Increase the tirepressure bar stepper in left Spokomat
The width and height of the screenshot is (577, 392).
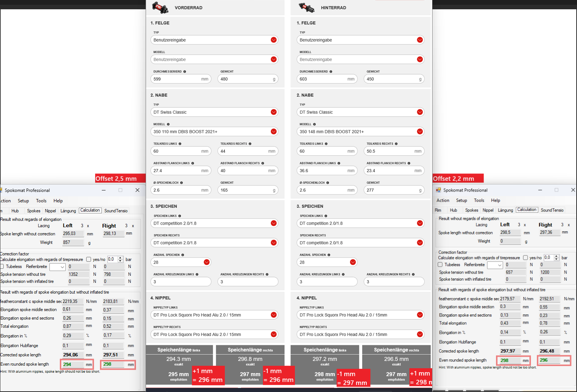(x=120, y=258)
